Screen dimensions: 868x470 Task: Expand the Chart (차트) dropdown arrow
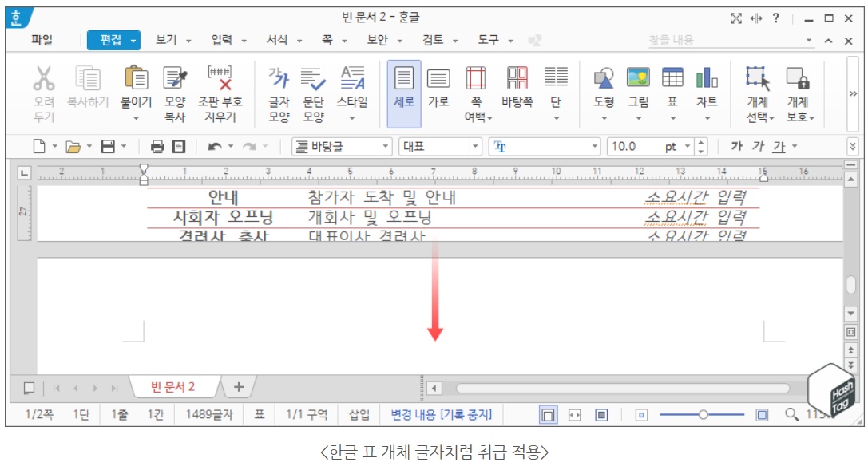(x=707, y=118)
